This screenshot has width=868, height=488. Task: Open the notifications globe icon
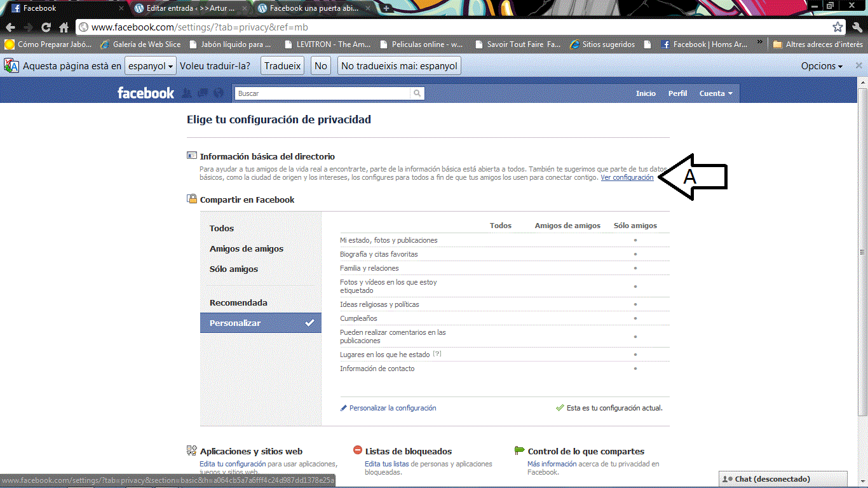tap(219, 93)
